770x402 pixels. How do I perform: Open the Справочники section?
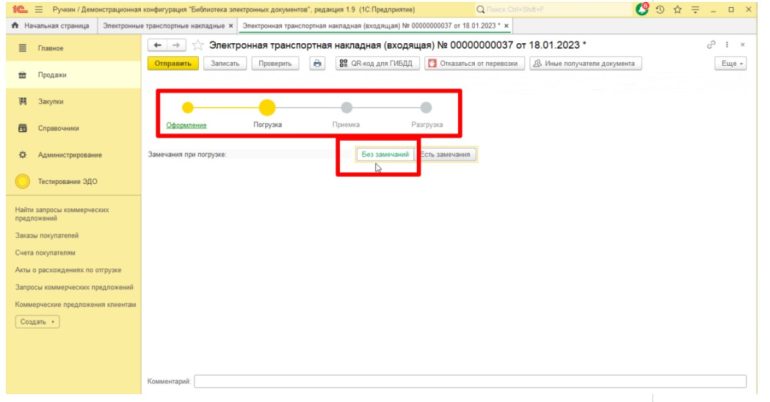tap(74, 128)
